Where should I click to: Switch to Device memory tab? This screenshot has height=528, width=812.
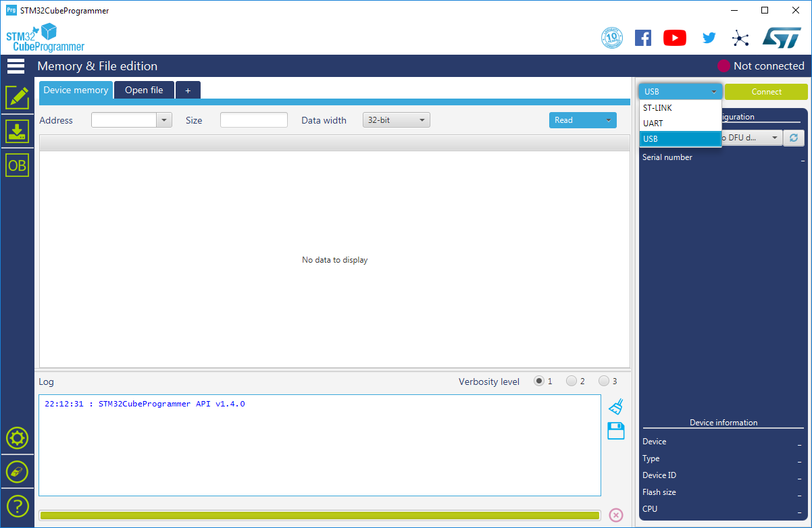coord(76,90)
